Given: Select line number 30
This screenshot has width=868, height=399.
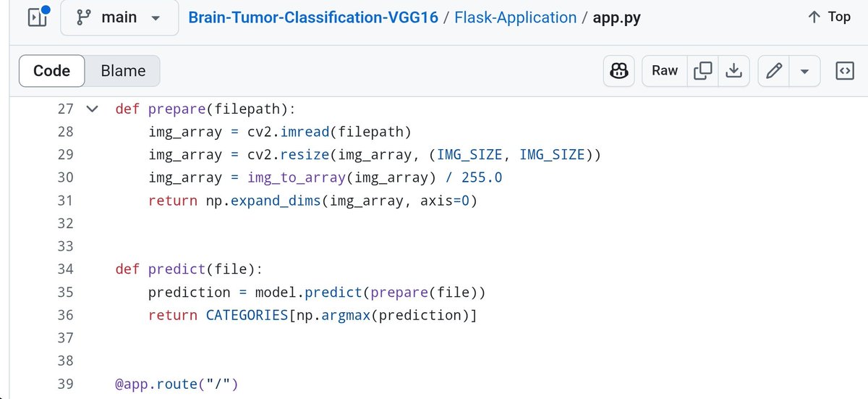Looking at the screenshot, I should point(65,178).
